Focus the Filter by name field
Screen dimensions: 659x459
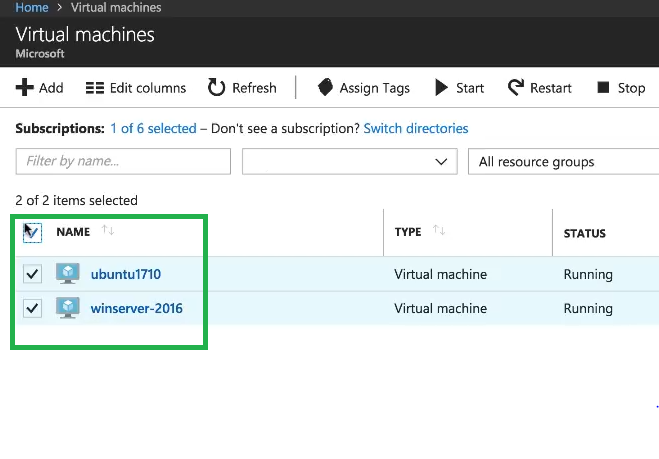[x=123, y=161]
